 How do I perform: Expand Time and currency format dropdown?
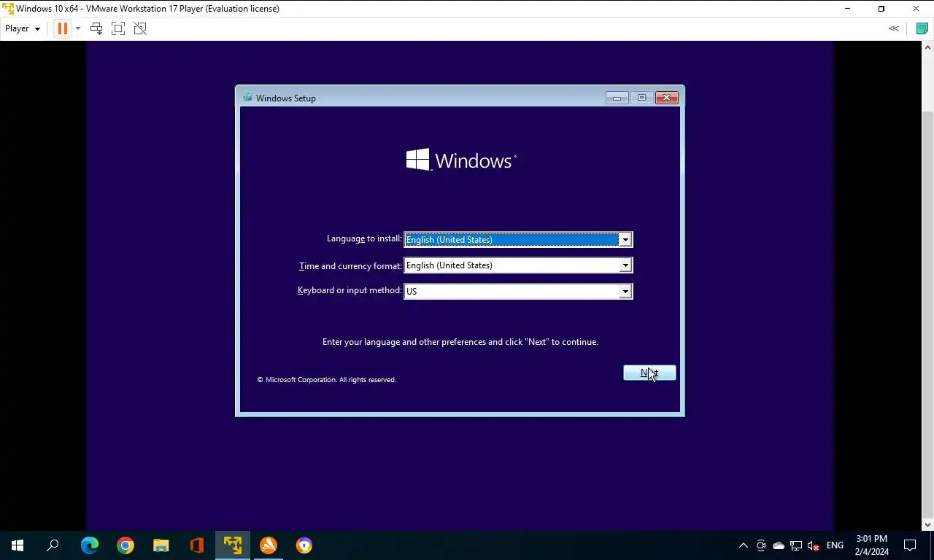pyautogui.click(x=625, y=265)
